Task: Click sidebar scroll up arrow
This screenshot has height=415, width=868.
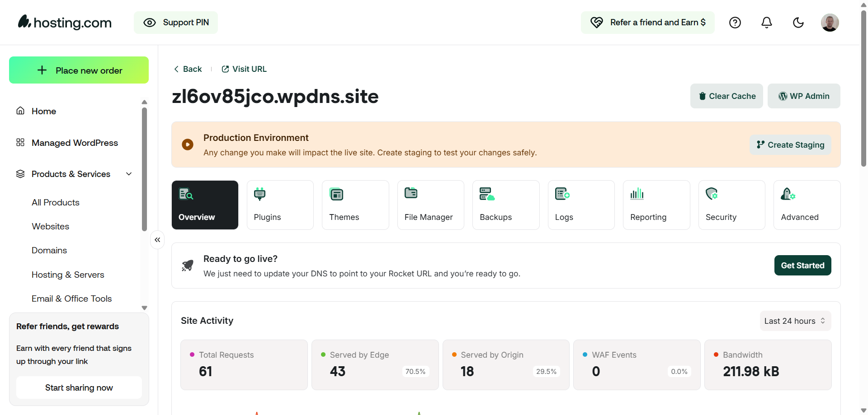Action: coord(144,102)
